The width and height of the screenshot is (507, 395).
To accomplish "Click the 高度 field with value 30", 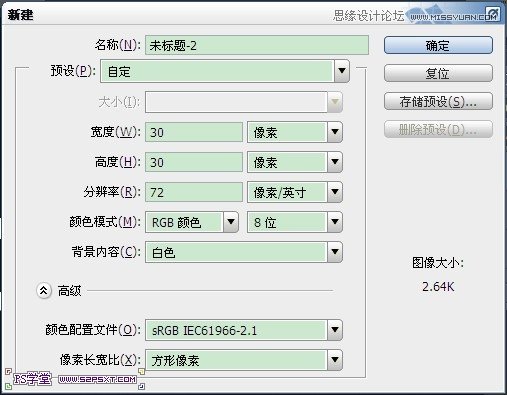I will pos(194,162).
